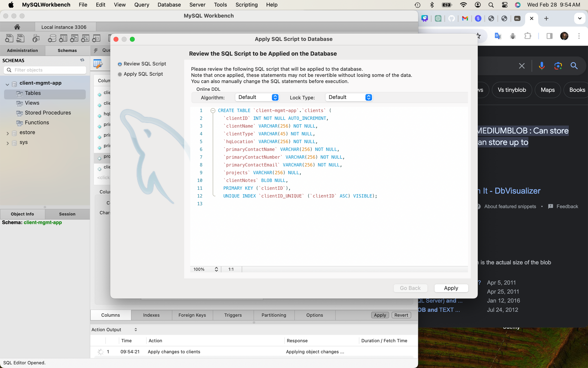Click the create new table icon
Screen dimensions: 588x368
coord(63,38)
